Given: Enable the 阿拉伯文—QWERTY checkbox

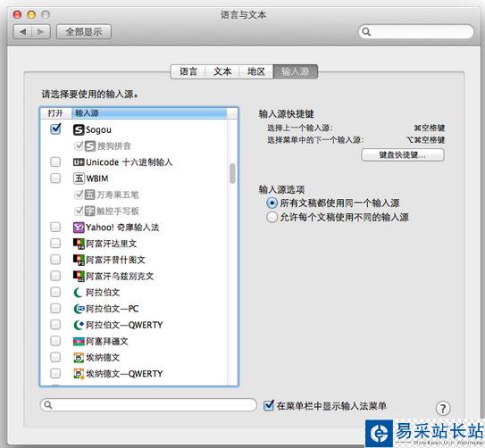Looking at the screenshot, I should 55,325.
